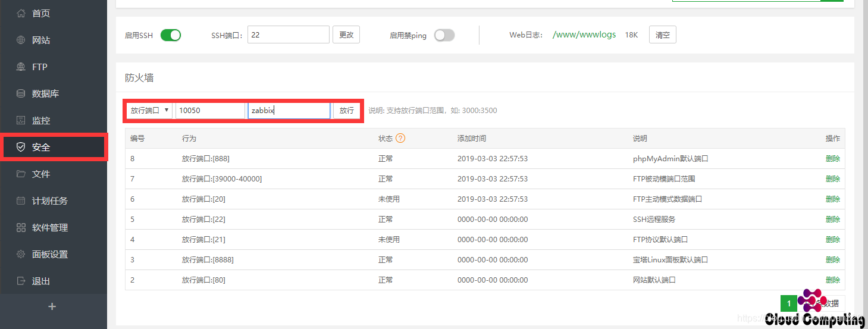The width and height of the screenshot is (868, 329).
Task: Toggle the 启用SSH switch off
Action: [x=171, y=35]
